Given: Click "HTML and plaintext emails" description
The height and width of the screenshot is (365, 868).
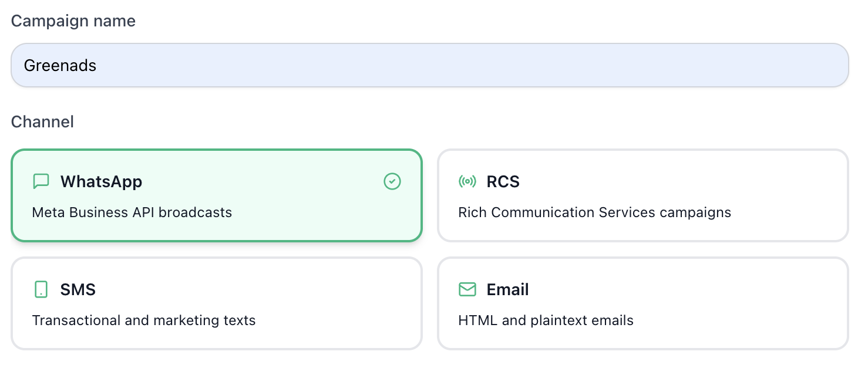Looking at the screenshot, I should 546,320.
